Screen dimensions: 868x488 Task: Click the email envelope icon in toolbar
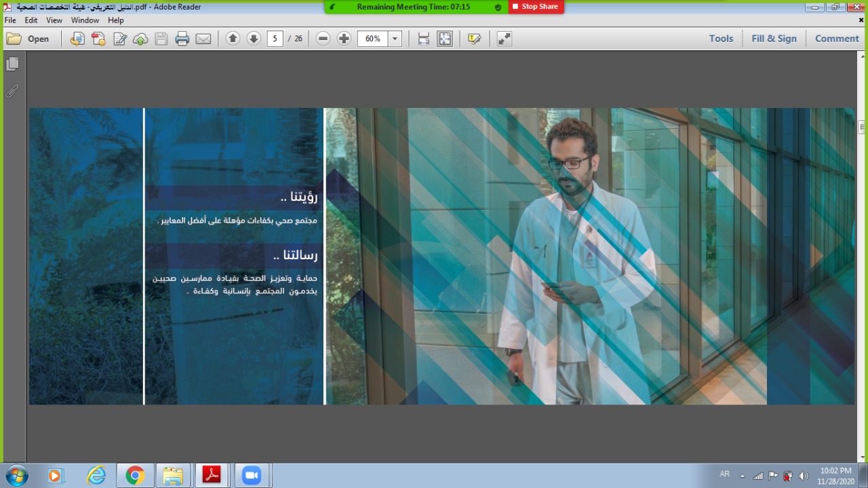203,39
